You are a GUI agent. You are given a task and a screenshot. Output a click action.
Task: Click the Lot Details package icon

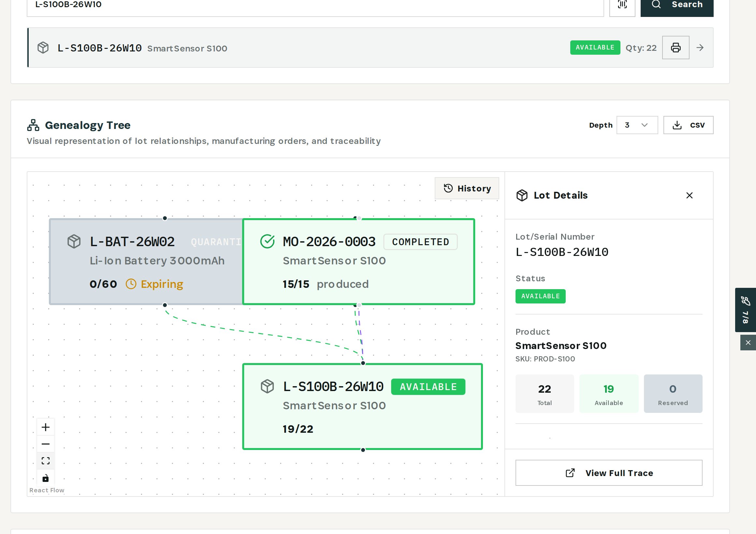(522, 195)
